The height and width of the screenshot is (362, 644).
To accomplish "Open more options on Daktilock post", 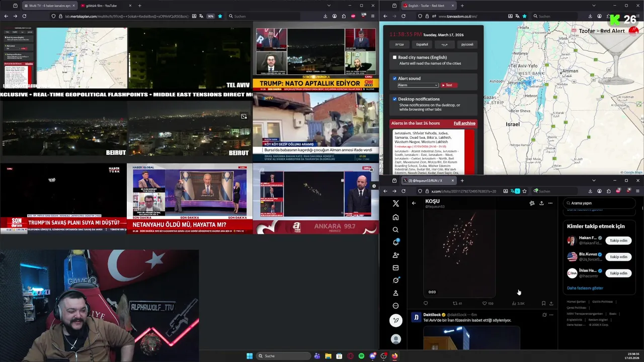I will click(551, 315).
